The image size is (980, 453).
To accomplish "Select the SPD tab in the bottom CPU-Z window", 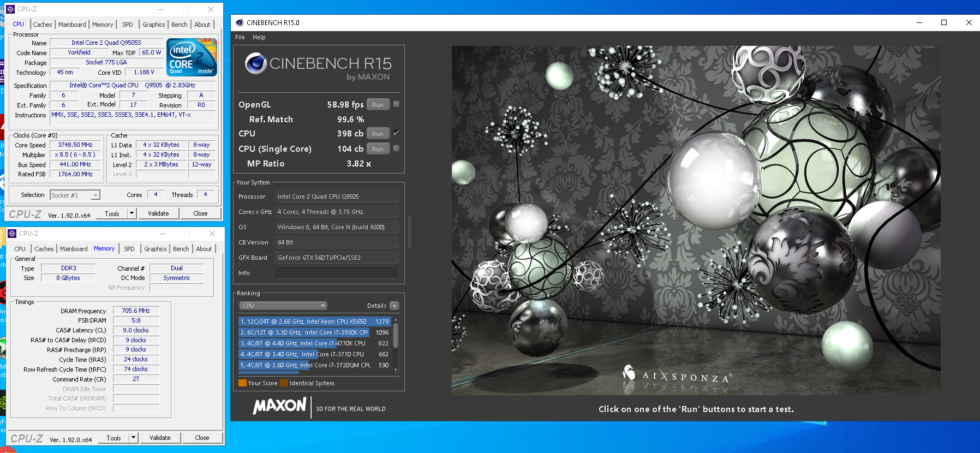I will tap(129, 249).
